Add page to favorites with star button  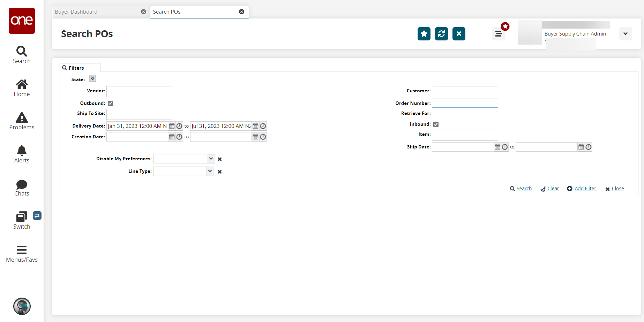(x=424, y=34)
